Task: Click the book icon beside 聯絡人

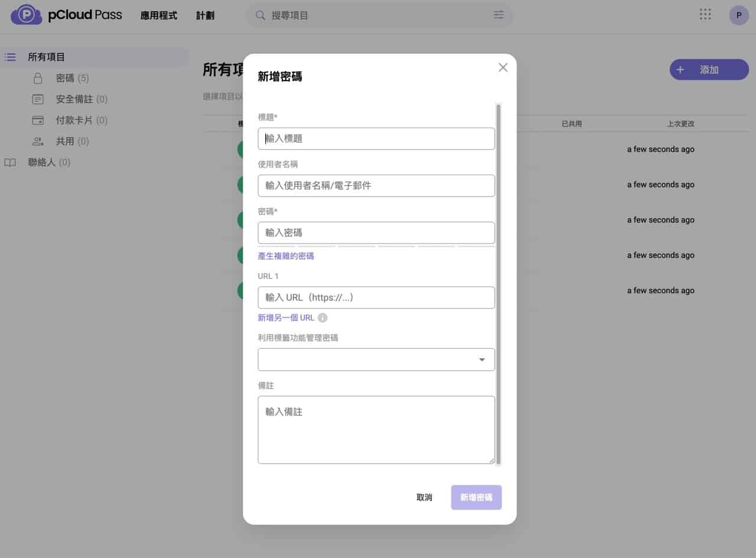Action: coord(10,163)
